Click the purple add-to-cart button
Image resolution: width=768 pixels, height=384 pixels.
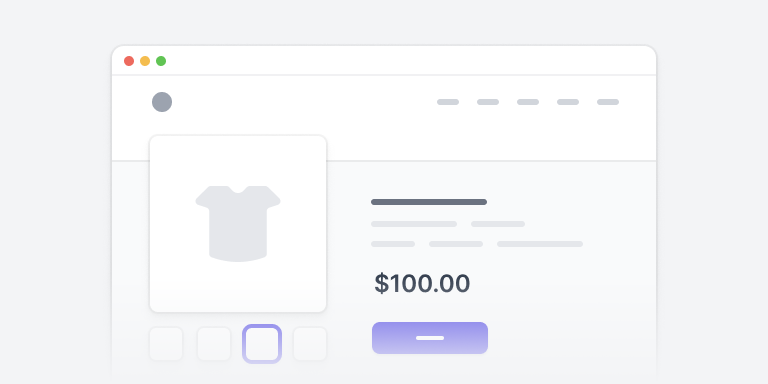[x=430, y=338]
